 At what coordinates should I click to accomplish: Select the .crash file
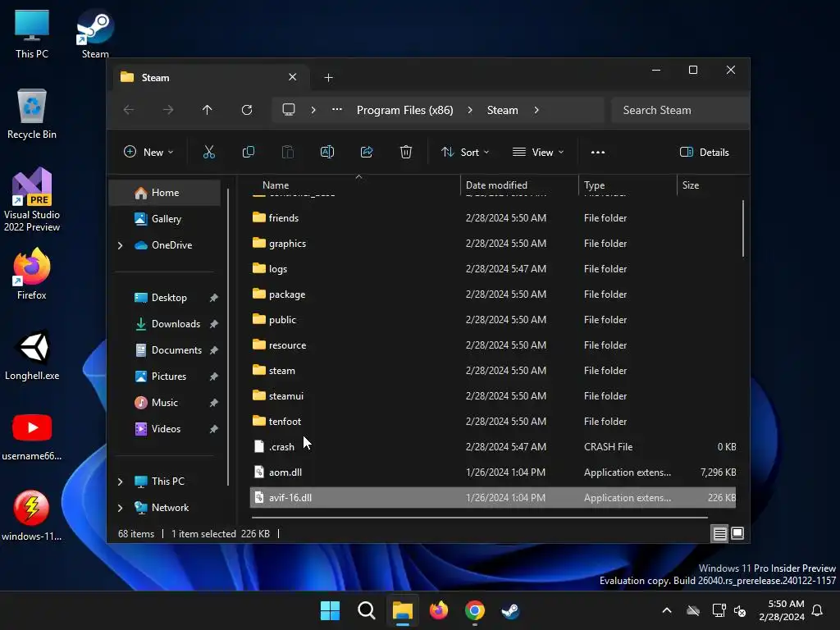493,447
